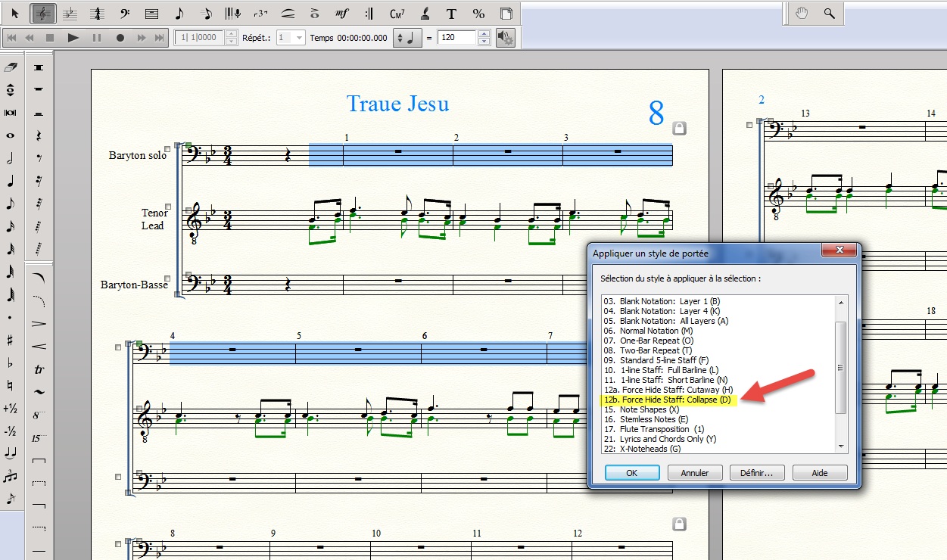The height and width of the screenshot is (560, 947).
Task: Choose the Key Signature tool
Action: tap(70, 14)
